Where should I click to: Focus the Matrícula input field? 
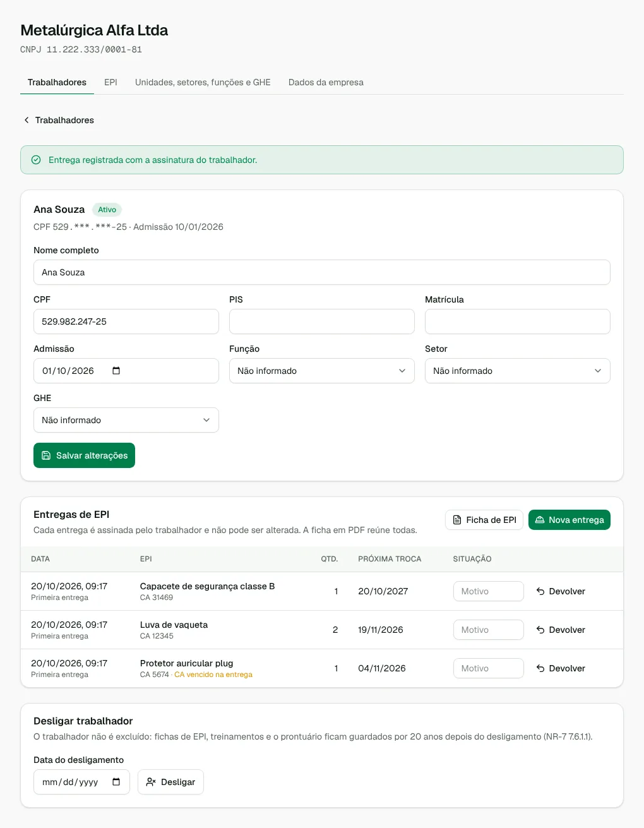coord(518,321)
